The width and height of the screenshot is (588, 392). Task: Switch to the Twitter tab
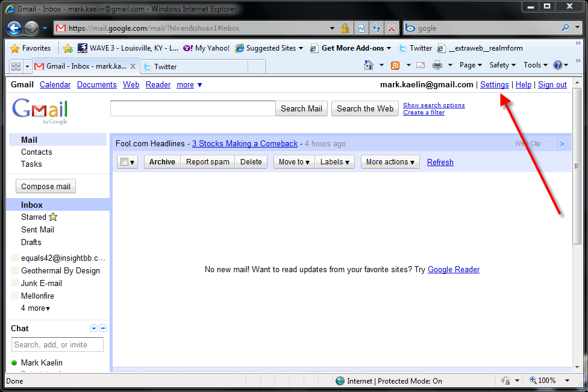tap(194, 67)
